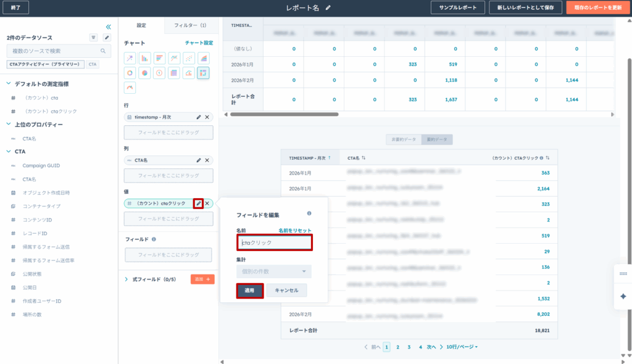This screenshot has width=632, height=364.
Task: Select the CTA data source chip
Action: (x=93, y=64)
